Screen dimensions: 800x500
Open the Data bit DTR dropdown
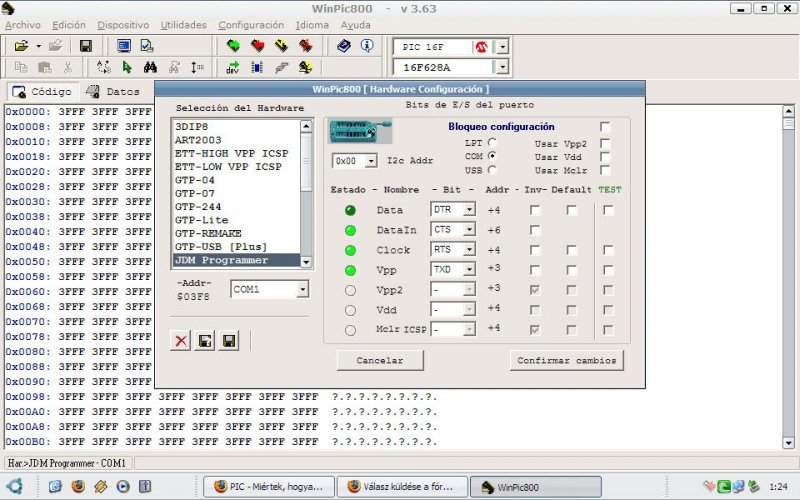click(469, 209)
